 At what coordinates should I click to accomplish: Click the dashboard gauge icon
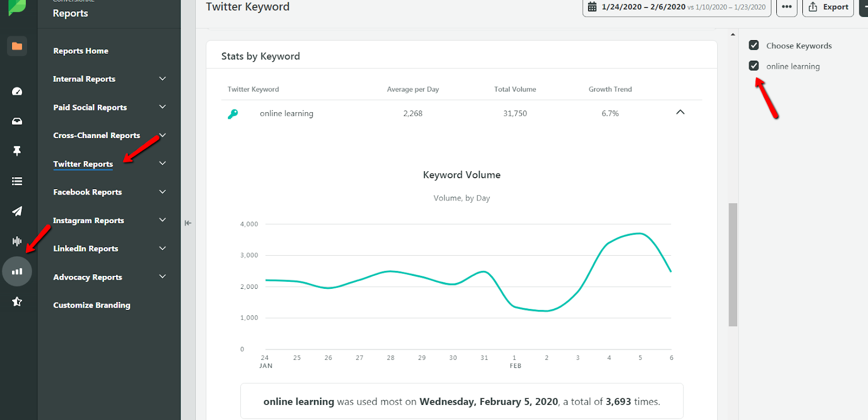[17, 91]
